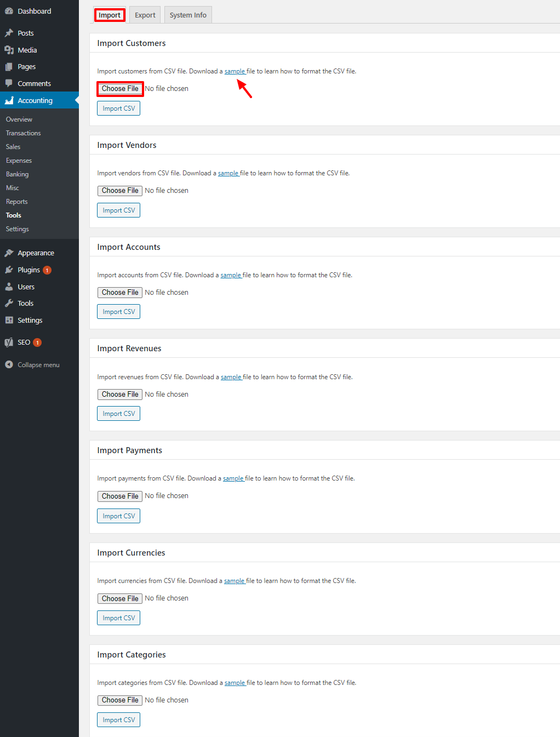Download the categories sample CSV link
Image resolution: width=560 pixels, height=737 pixels.
point(235,683)
